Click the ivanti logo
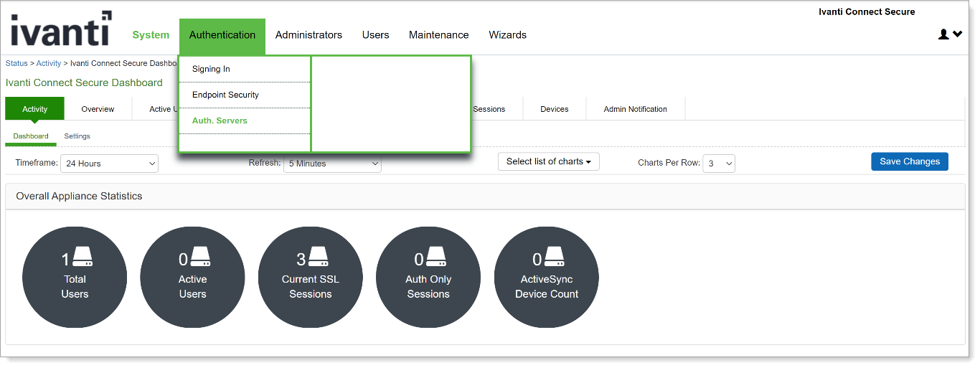Image resolution: width=980 pixels, height=368 pixels. [61, 30]
